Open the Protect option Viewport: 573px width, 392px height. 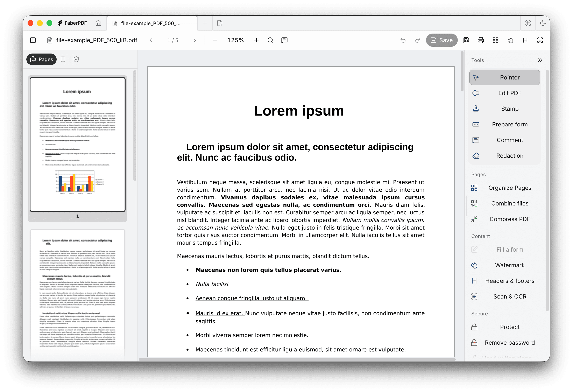[504, 327]
